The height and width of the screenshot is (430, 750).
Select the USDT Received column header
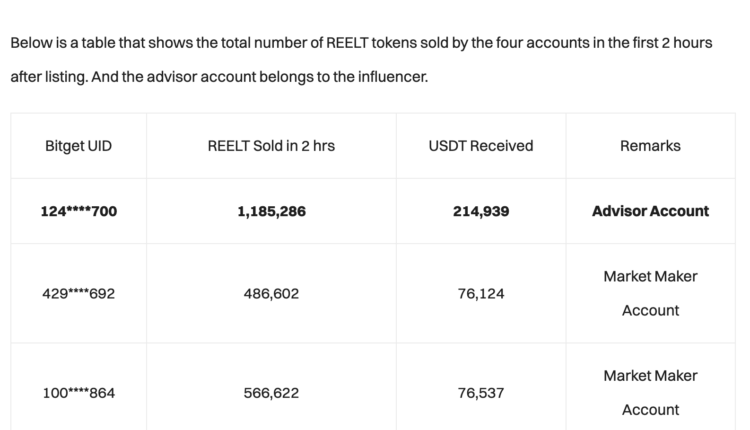[x=480, y=146]
